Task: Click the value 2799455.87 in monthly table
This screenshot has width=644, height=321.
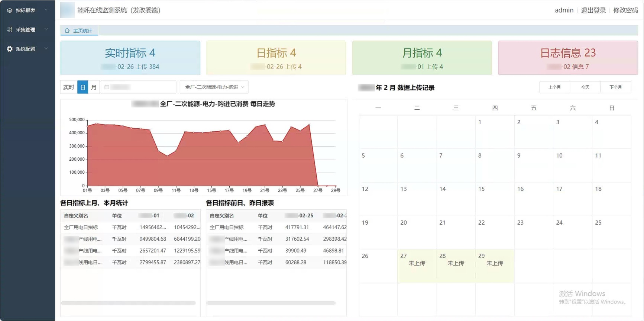Action: pos(153,262)
